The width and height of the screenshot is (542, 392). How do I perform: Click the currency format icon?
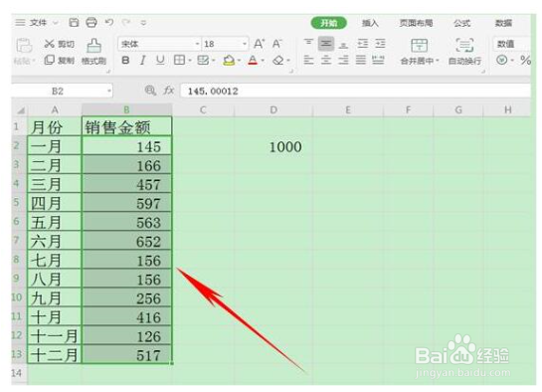pyautogui.click(x=502, y=60)
